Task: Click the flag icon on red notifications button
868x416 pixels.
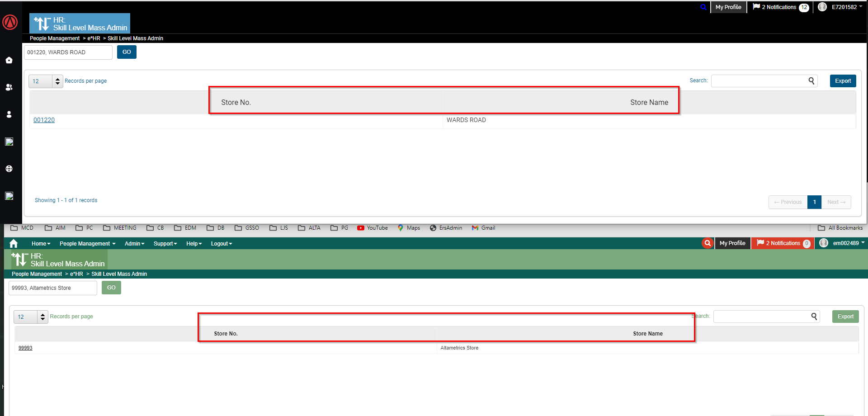Action: click(x=760, y=243)
